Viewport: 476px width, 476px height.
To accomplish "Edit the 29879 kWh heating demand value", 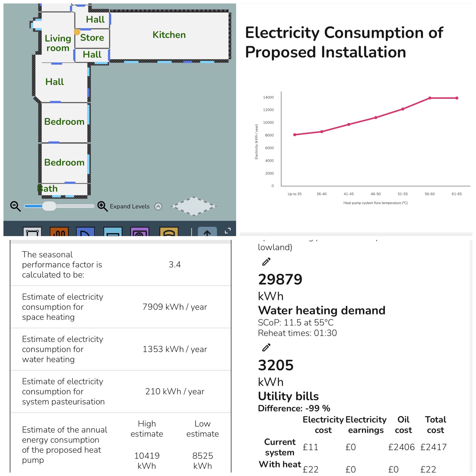I will [266, 262].
